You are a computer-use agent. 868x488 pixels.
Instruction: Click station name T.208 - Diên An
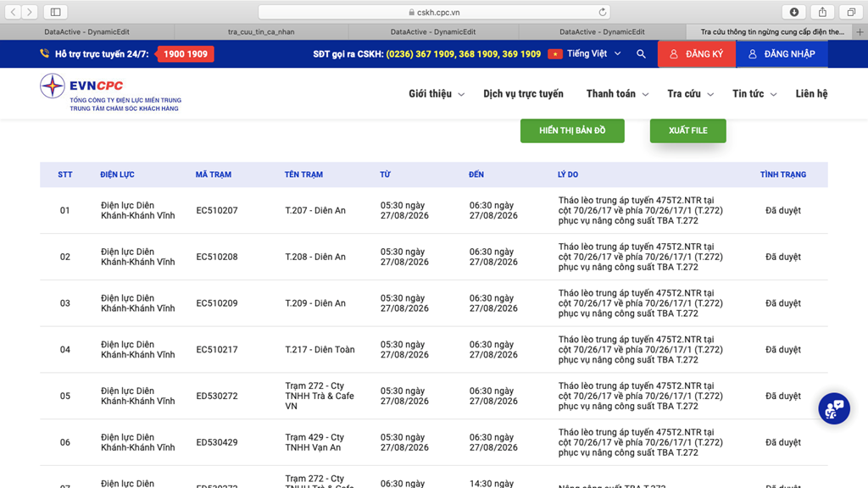tap(315, 257)
